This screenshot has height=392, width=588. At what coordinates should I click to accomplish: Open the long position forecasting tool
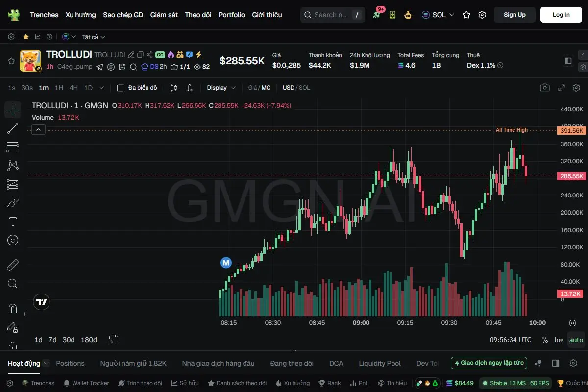click(x=13, y=184)
